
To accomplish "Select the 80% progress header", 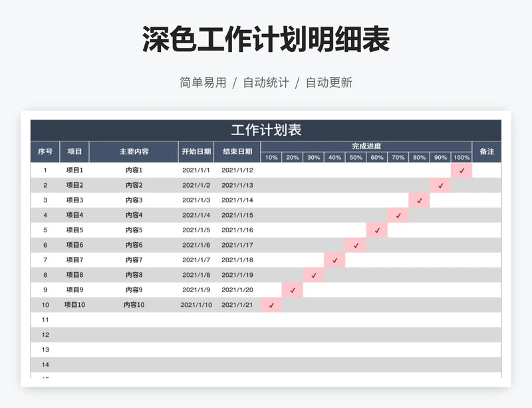I will click(419, 157).
